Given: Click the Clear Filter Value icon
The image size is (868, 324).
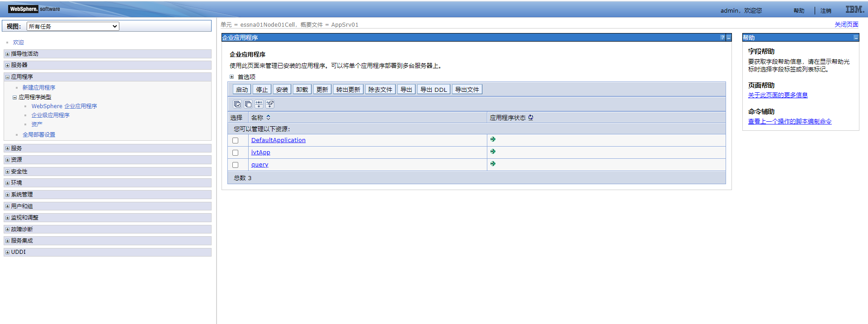Looking at the screenshot, I should pos(270,104).
